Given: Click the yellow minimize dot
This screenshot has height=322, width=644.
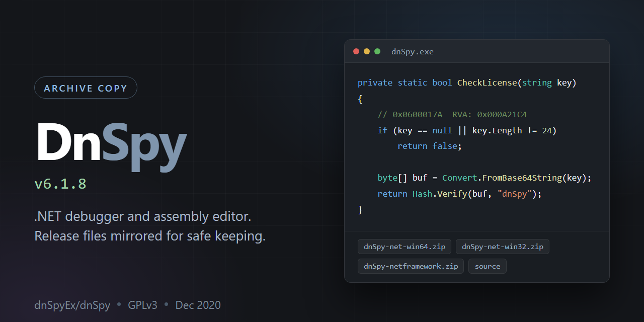Looking at the screenshot, I should pyautogui.click(x=367, y=51).
